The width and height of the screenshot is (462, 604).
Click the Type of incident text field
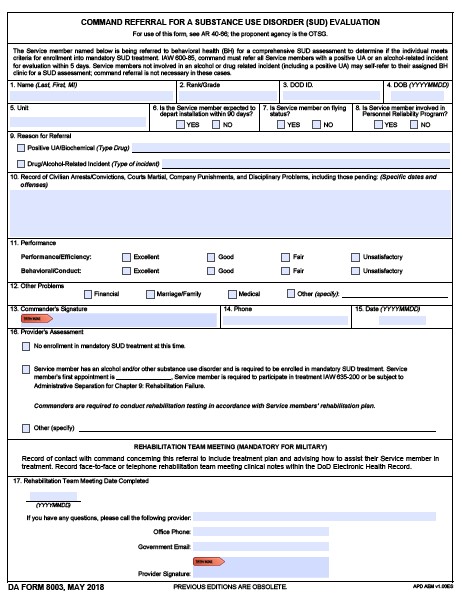pyautogui.click(x=306, y=164)
